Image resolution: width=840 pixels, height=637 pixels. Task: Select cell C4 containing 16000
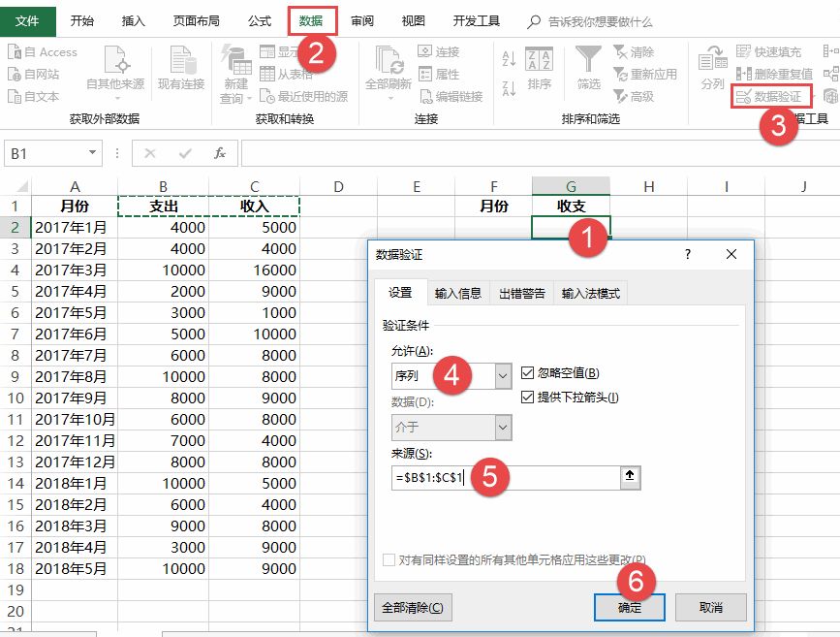tap(254, 270)
